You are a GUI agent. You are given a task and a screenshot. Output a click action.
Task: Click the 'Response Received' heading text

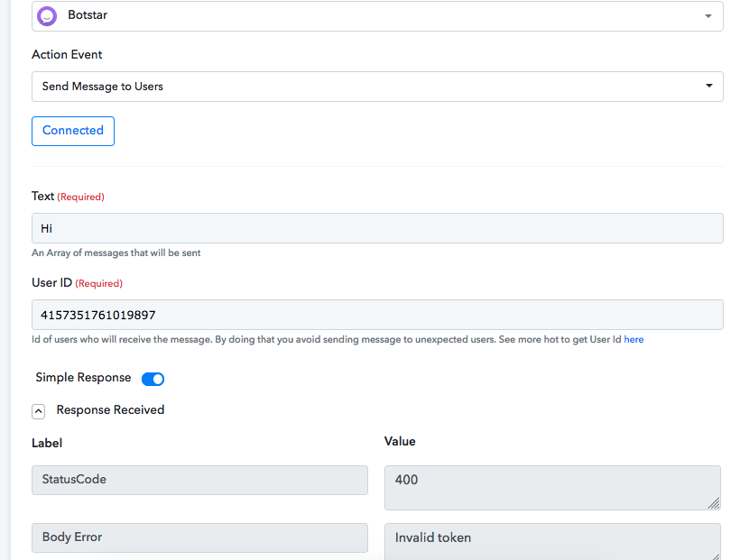[110, 409]
